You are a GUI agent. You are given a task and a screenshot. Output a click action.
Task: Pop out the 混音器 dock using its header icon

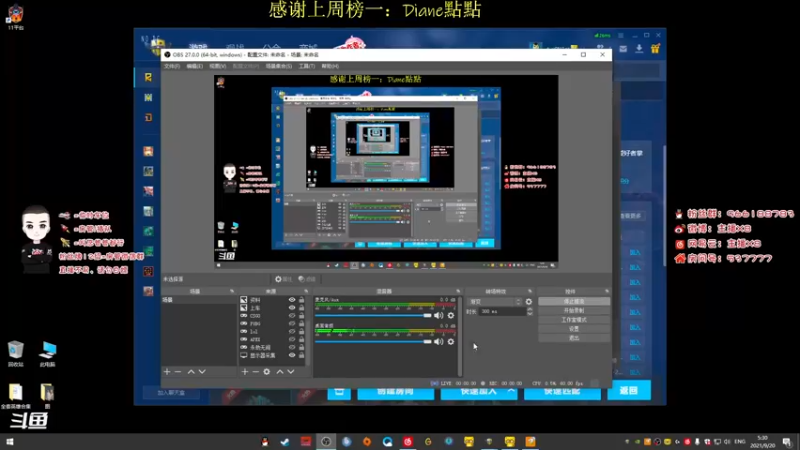click(x=458, y=291)
